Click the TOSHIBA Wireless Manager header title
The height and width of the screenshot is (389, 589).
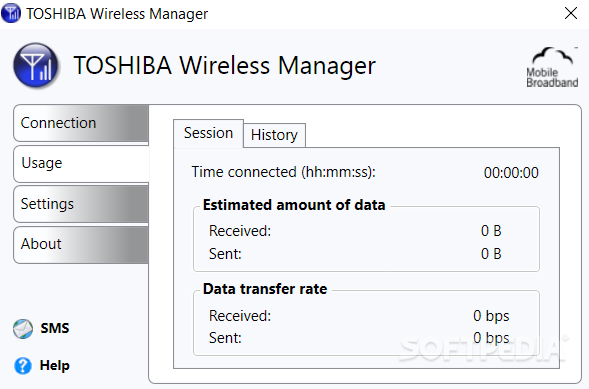coord(224,66)
